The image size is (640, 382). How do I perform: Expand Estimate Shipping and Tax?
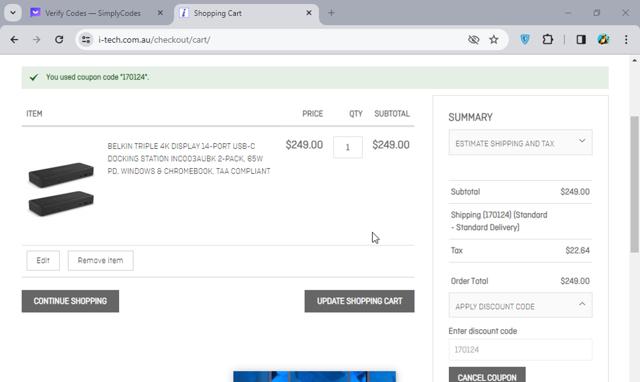click(520, 142)
